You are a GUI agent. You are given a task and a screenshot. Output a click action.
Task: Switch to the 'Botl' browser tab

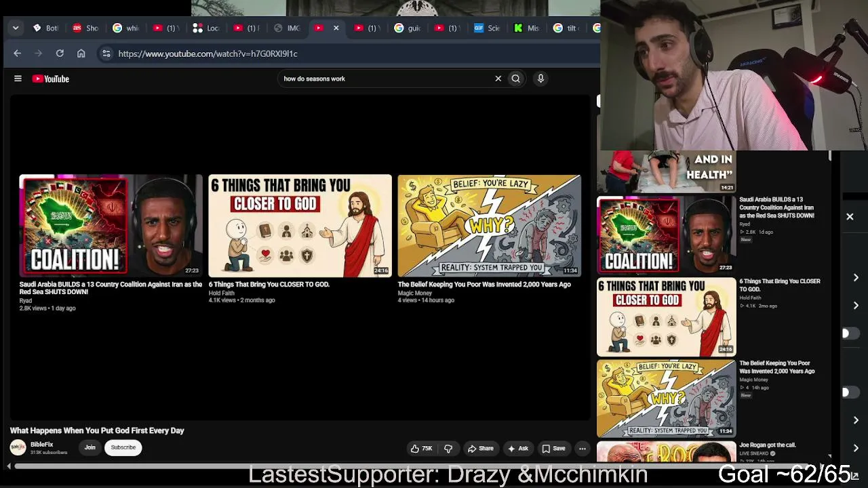(45, 28)
